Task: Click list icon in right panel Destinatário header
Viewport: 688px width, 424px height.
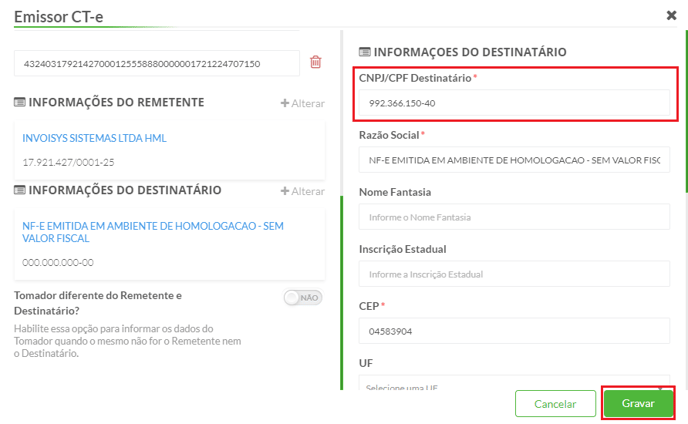Action: click(365, 52)
